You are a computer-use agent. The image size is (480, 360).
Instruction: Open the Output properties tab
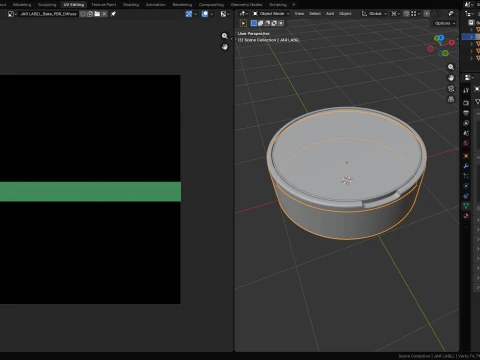point(466,113)
